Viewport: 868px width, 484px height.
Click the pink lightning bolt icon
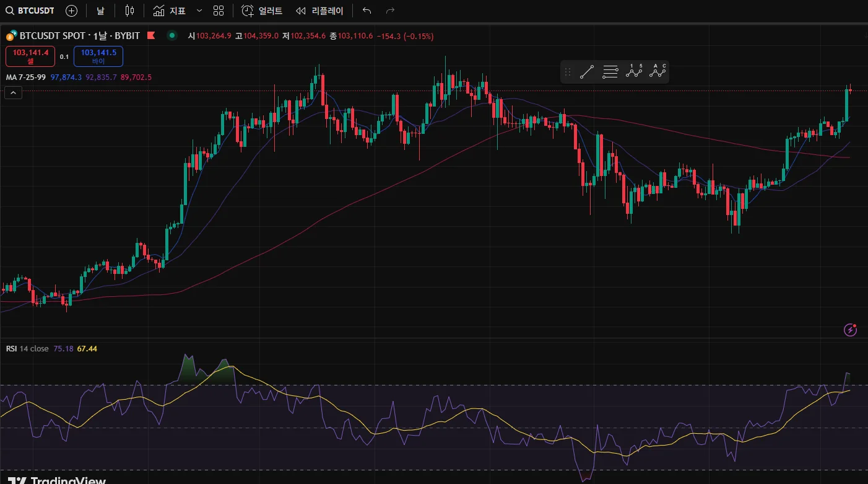click(x=851, y=330)
